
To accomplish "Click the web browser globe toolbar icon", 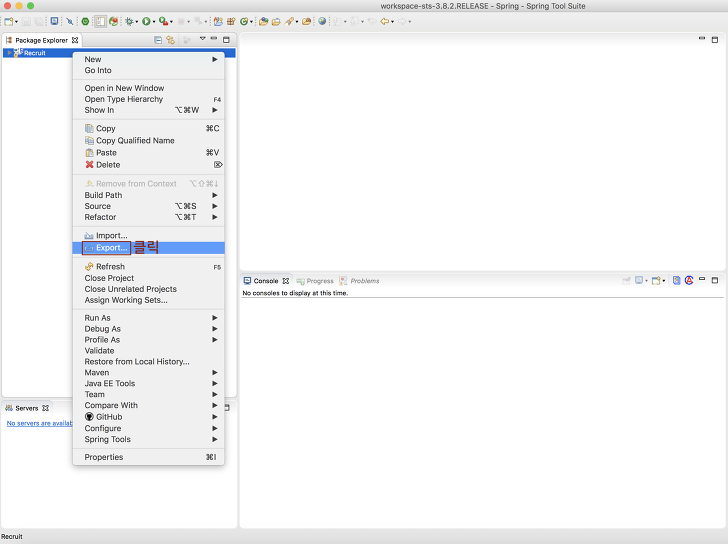I will [322, 21].
